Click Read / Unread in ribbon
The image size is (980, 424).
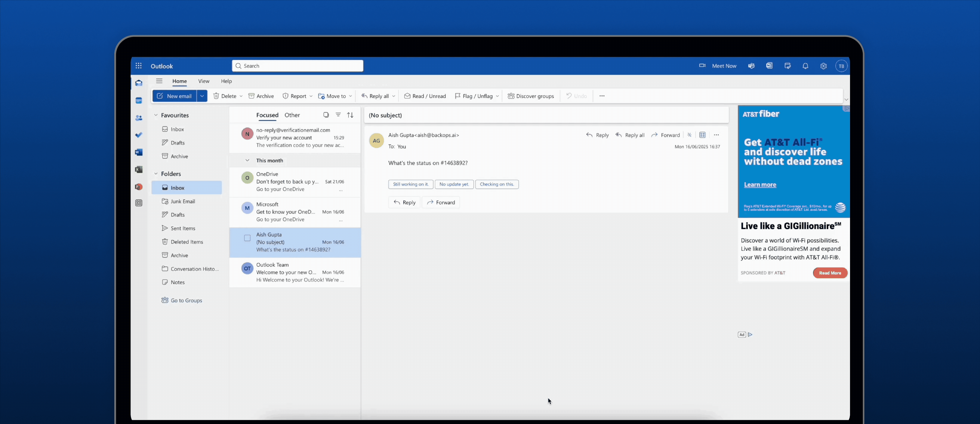pos(425,96)
